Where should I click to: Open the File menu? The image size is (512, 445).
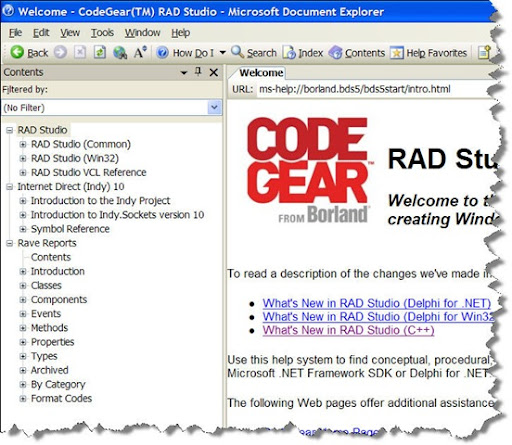[15, 33]
